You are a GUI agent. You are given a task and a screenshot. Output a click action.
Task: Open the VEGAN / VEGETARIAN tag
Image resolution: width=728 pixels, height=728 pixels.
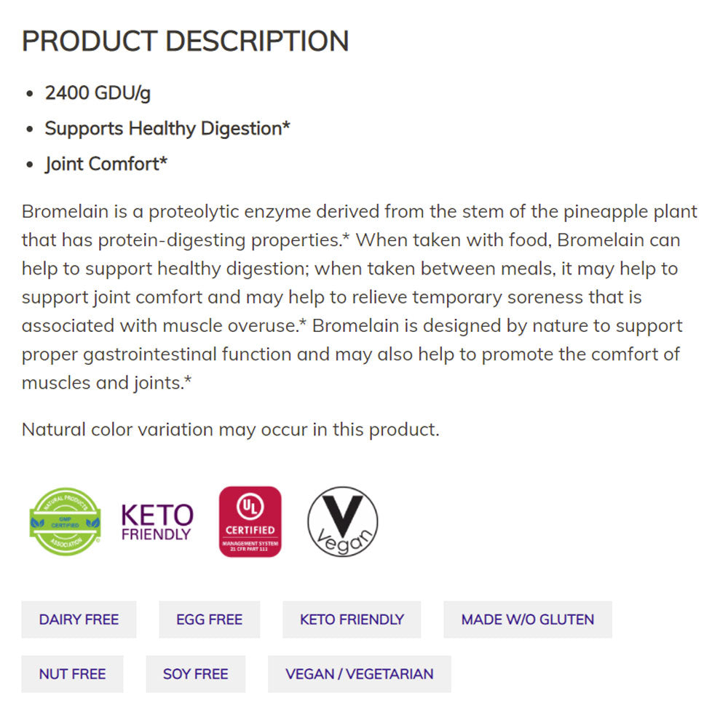click(x=359, y=674)
